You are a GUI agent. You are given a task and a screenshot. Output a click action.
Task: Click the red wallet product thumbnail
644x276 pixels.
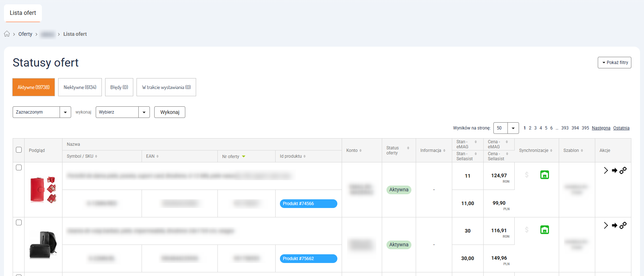pyautogui.click(x=43, y=190)
